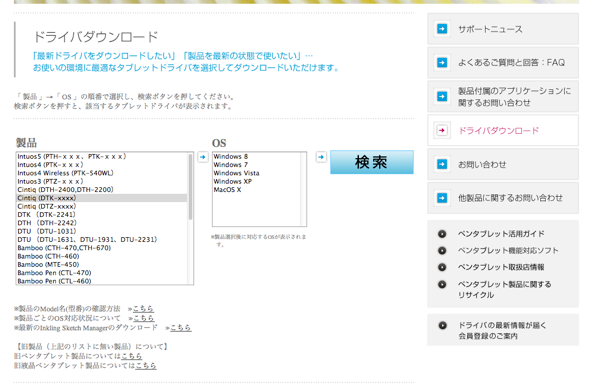Click こちら link for OS対応状況について
600x384 pixels.
coord(143,318)
